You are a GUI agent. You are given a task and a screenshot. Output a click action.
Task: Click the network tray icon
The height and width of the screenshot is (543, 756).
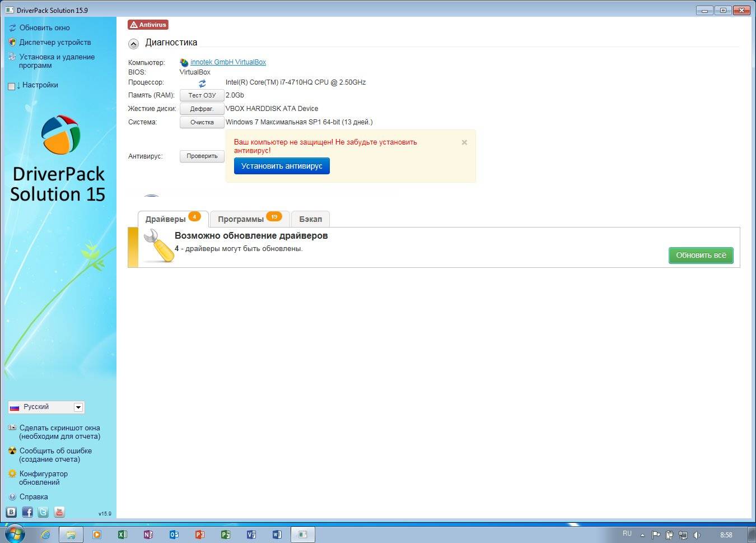tap(683, 535)
